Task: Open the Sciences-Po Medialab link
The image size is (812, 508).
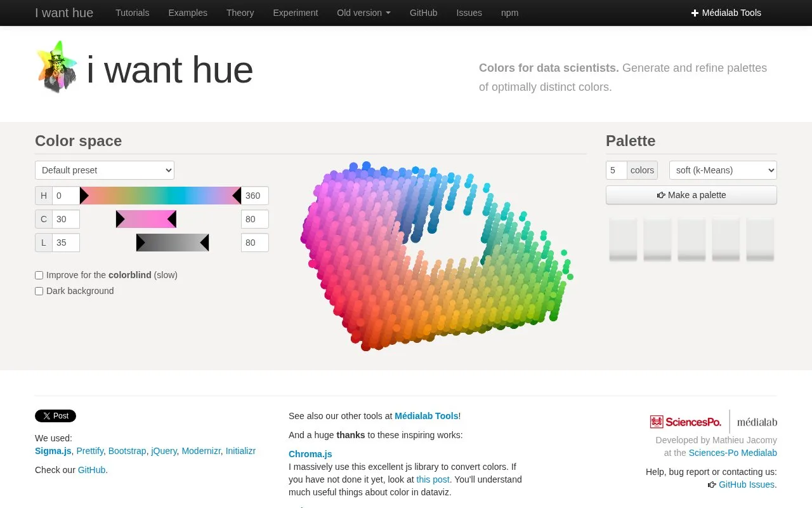Action: click(733, 453)
